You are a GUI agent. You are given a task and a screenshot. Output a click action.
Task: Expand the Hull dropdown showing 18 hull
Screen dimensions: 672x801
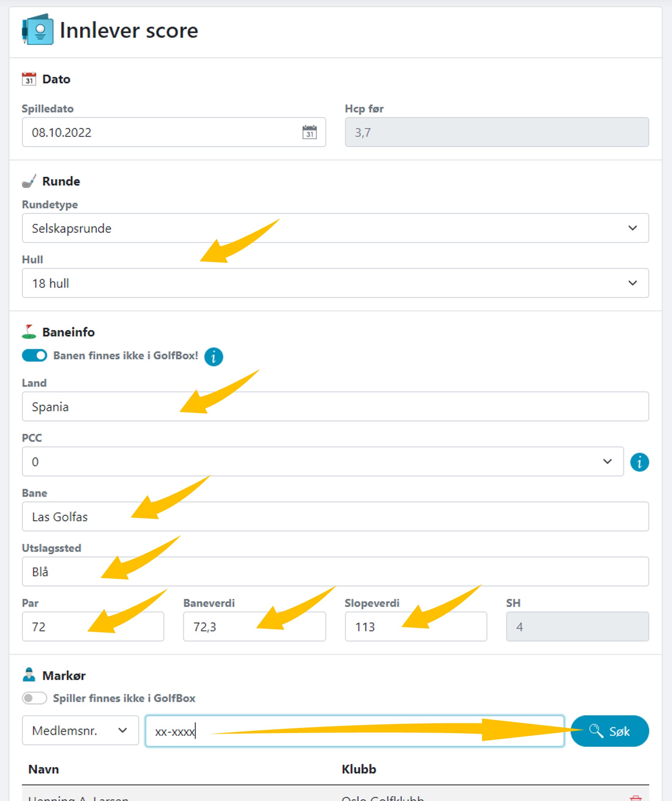tap(335, 283)
